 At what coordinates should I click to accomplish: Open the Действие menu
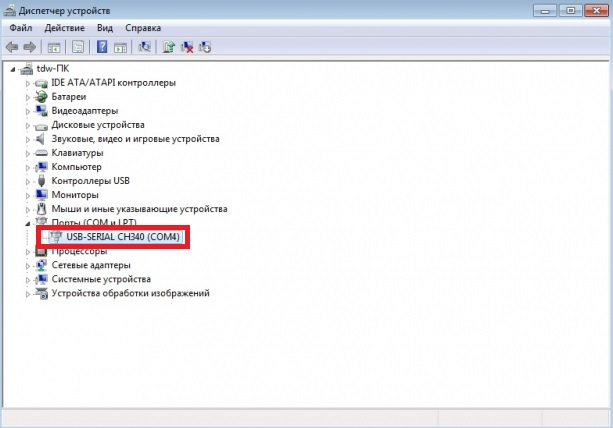[x=65, y=28]
